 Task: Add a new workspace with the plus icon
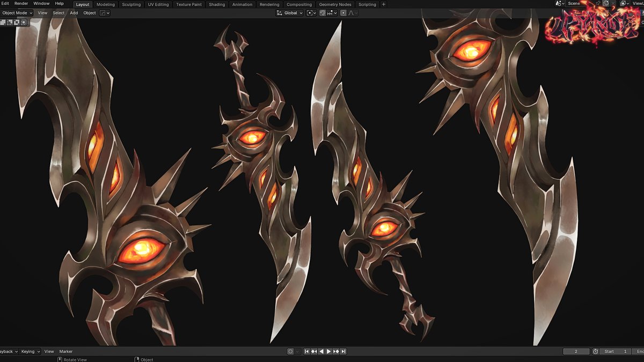(383, 4)
